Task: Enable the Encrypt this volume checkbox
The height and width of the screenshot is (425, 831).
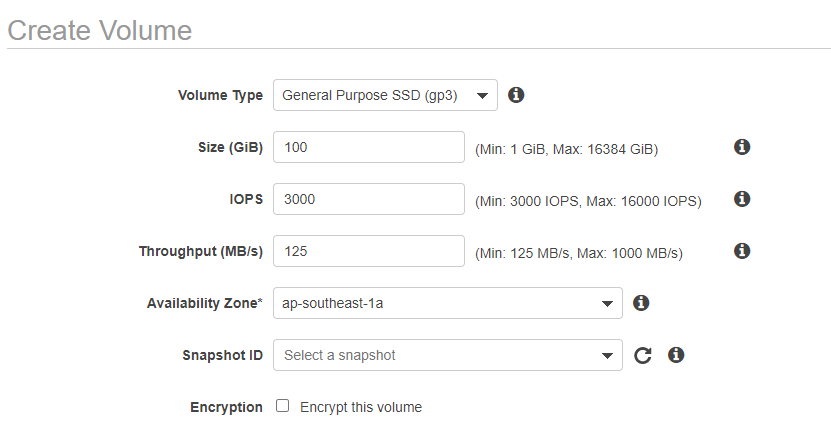Action: pyautogui.click(x=282, y=406)
